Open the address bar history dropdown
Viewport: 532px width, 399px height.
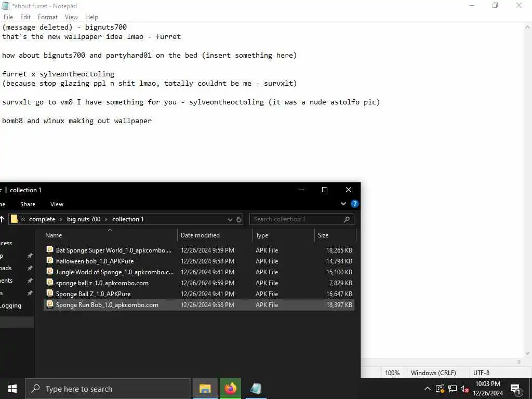point(230,220)
